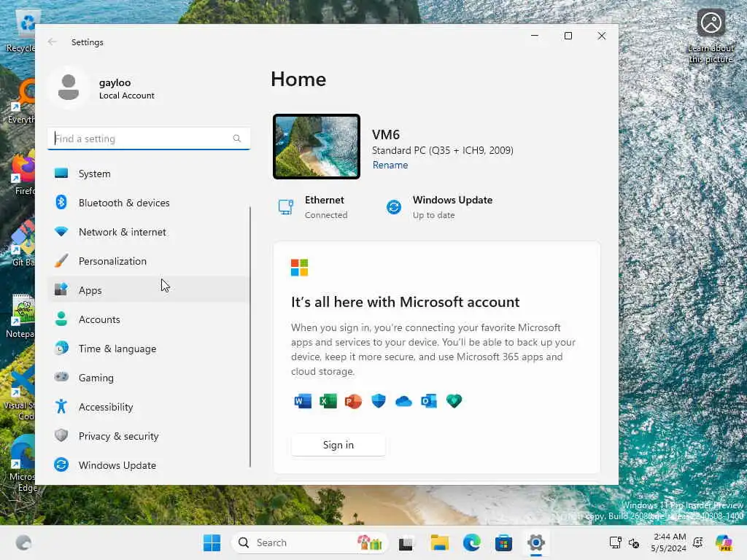Go to Gaming settings
The height and width of the screenshot is (560, 747).
click(148, 378)
